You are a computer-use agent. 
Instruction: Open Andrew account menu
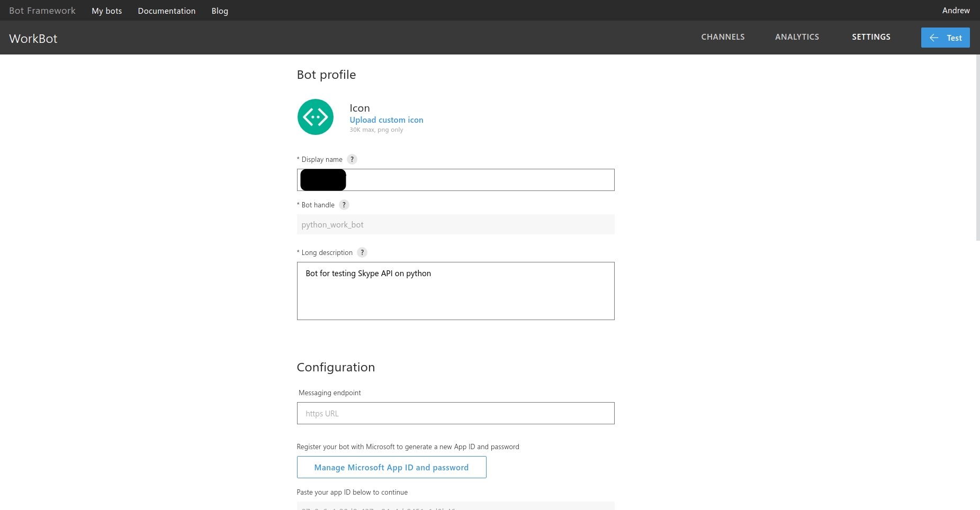956,11
